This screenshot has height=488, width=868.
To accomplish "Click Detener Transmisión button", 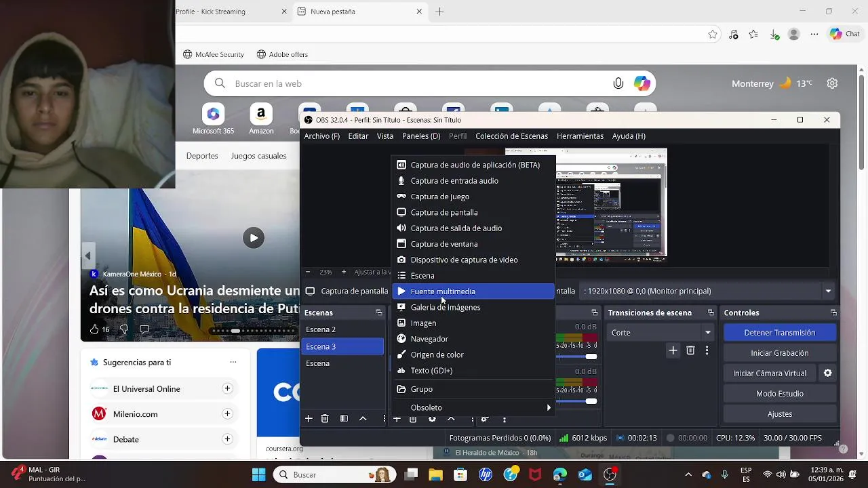I will (779, 333).
